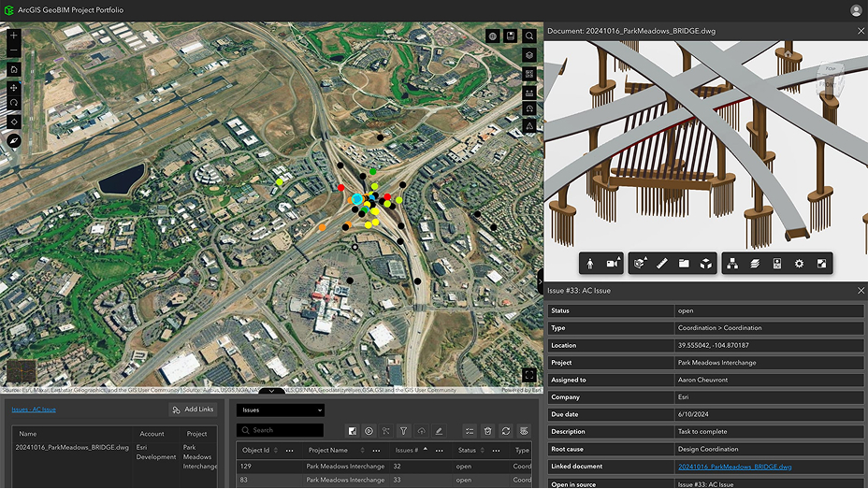Collapse the map panel bottom chevron
868x489 pixels.
271,391
